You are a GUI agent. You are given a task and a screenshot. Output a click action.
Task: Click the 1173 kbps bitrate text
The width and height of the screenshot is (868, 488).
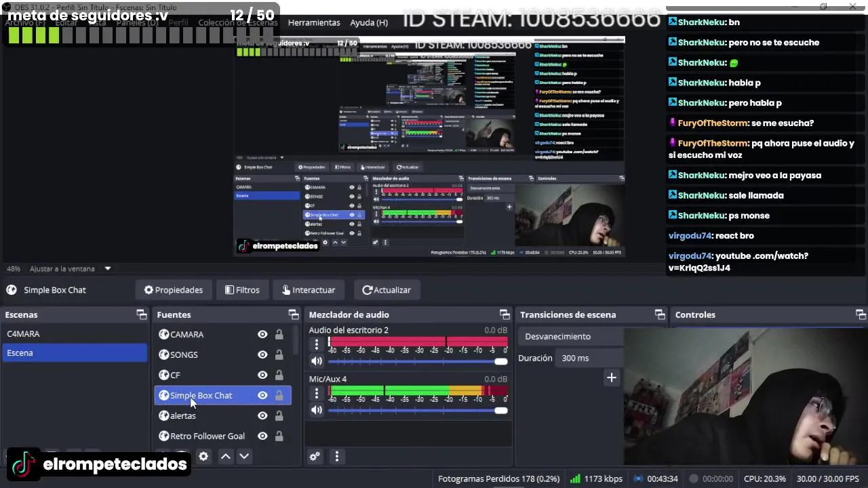pos(603,479)
